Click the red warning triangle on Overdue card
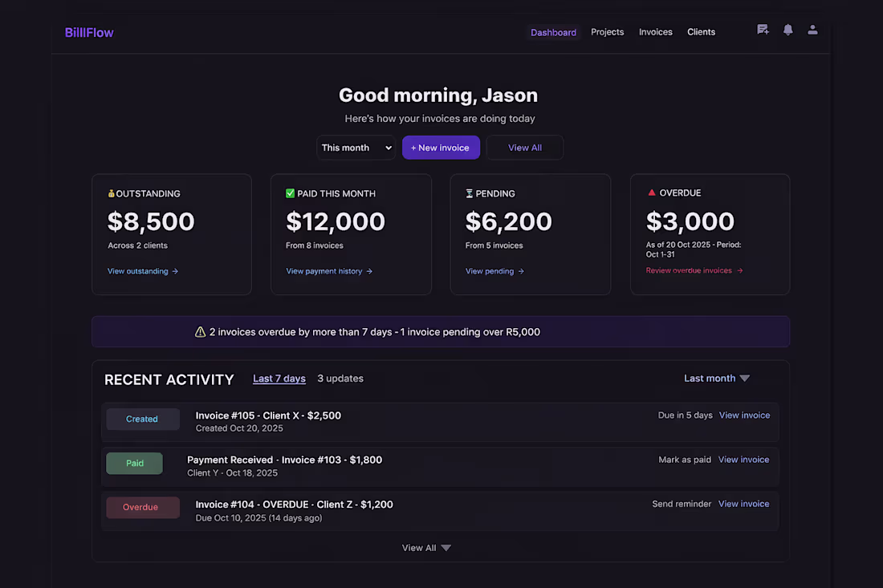This screenshot has width=883, height=588. click(652, 193)
